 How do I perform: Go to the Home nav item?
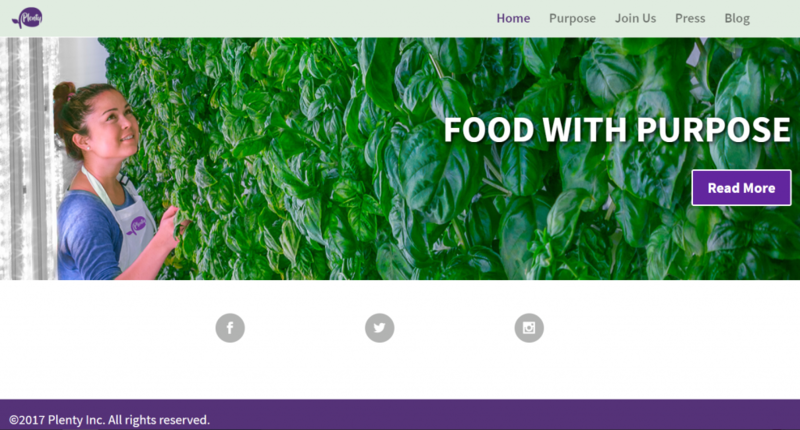click(513, 18)
